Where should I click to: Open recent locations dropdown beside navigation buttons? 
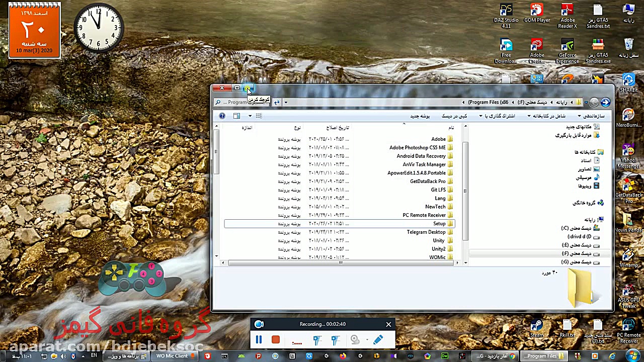point(586,103)
